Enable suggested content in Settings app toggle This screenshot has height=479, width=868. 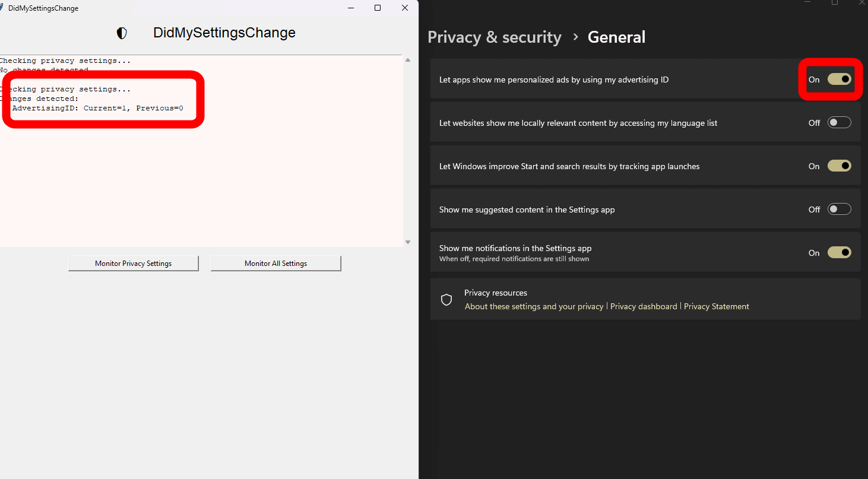pyautogui.click(x=839, y=210)
